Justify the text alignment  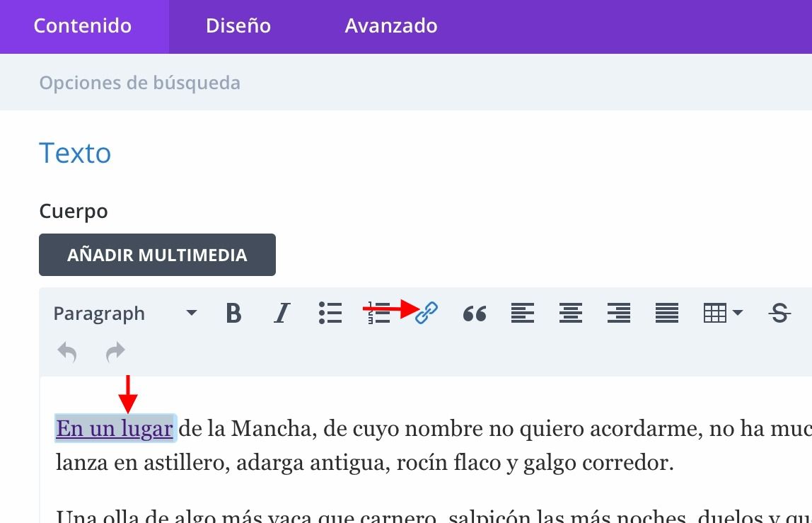[x=667, y=313]
